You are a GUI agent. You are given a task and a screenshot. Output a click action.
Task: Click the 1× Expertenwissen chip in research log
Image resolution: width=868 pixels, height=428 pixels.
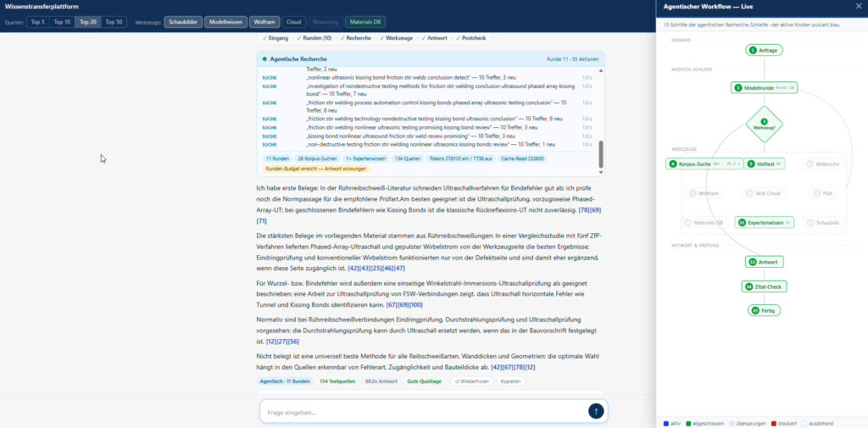tap(365, 158)
